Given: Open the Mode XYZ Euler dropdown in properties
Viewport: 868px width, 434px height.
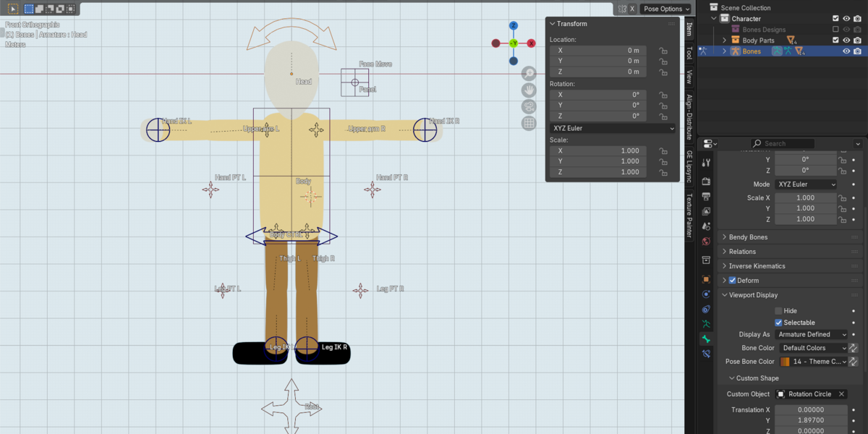Looking at the screenshot, I should 806,184.
